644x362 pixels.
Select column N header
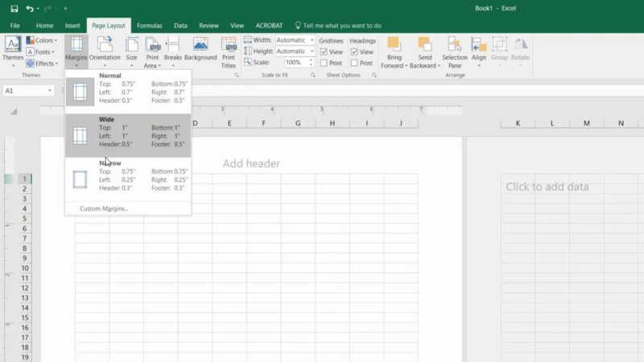pos(621,123)
